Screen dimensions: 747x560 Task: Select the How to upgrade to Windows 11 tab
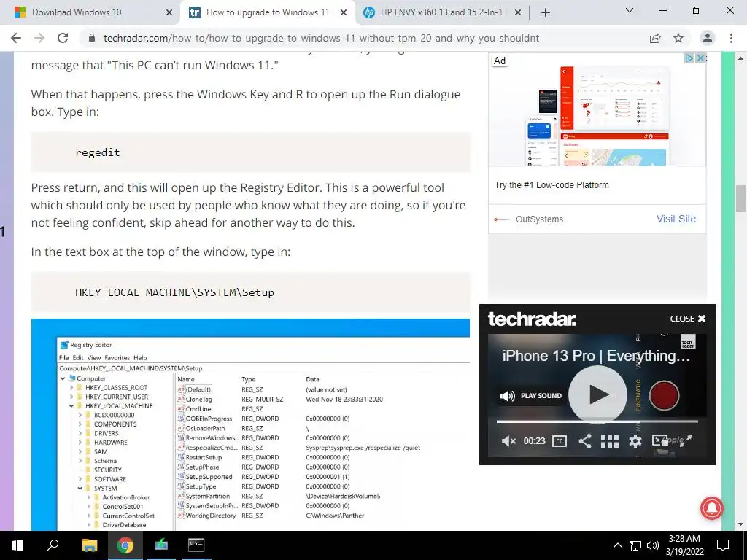pyautogui.click(x=268, y=12)
